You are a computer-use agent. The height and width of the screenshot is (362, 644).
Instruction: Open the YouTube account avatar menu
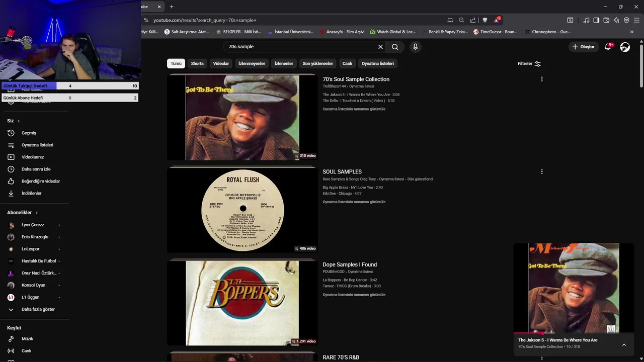pyautogui.click(x=625, y=47)
